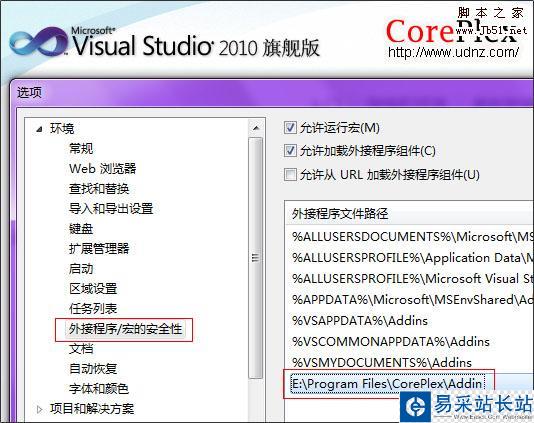Select the %VSMYDOCUMENTS%\Addins path row
The width and height of the screenshot is (534, 423).
coord(409,362)
